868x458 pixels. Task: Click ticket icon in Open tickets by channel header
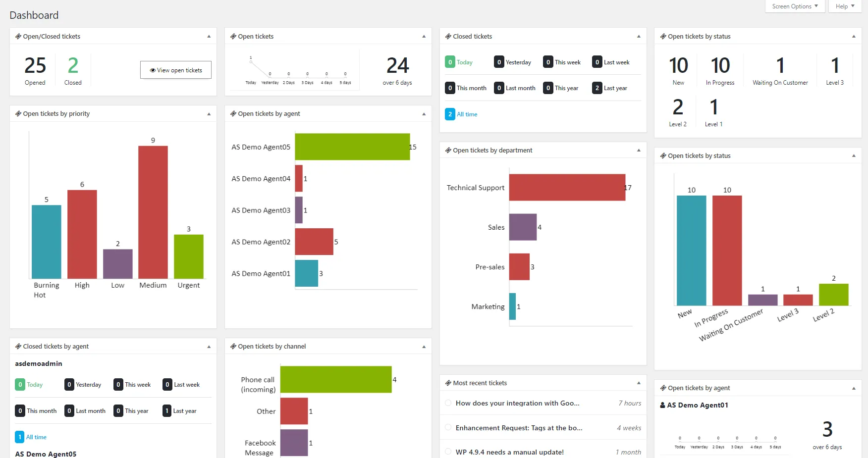point(233,346)
